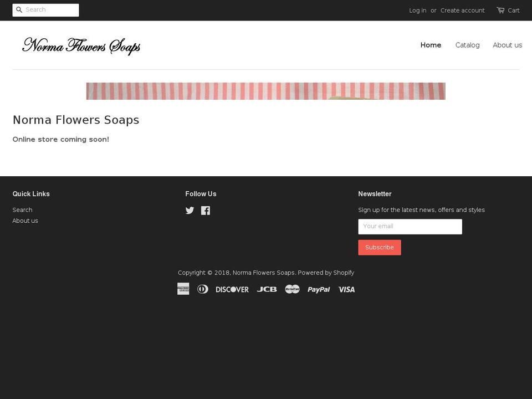532x399 pixels.
Task: Click the Discover payment icon
Action: click(x=232, y=289)
